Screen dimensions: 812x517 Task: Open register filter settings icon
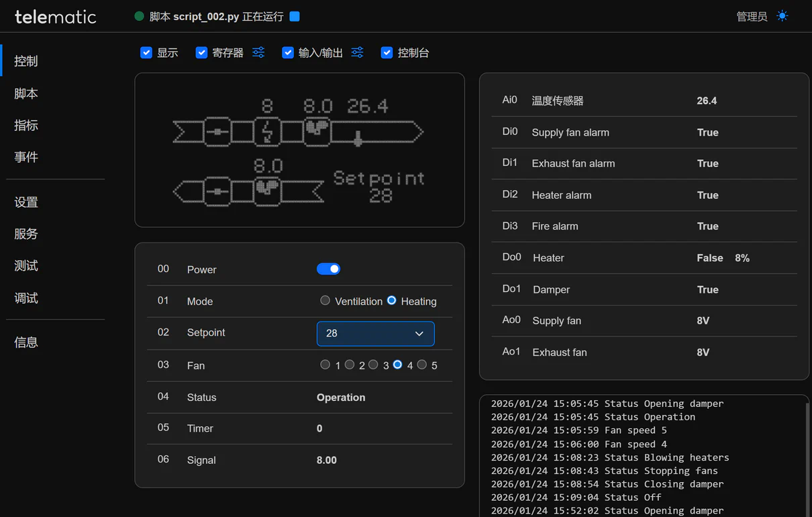[x=258, y=52]
